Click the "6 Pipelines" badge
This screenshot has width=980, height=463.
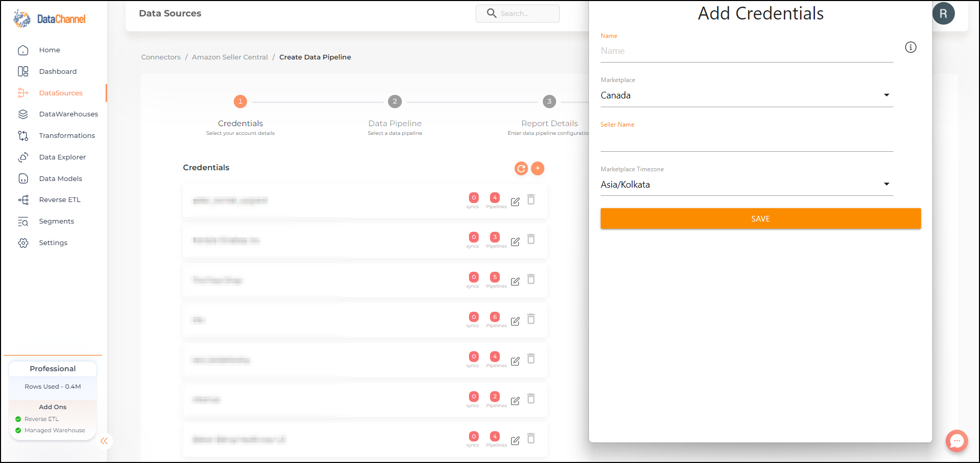click(x=496, y=319)
